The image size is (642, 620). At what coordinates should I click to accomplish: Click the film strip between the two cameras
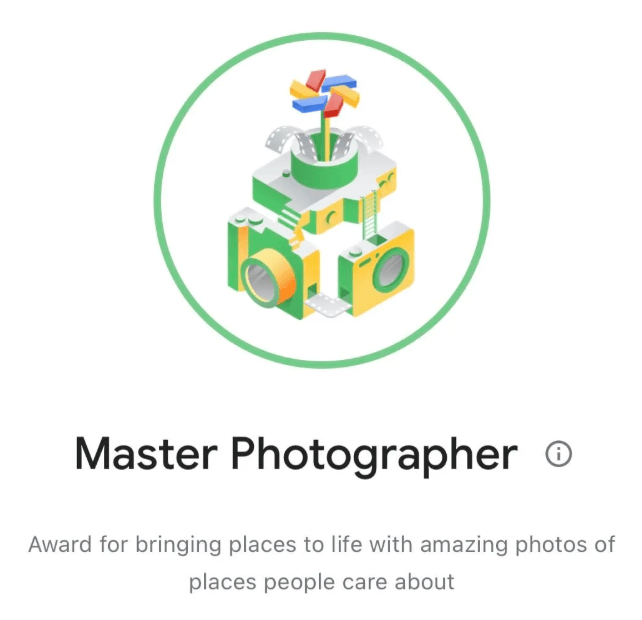(x=328, y=305)
